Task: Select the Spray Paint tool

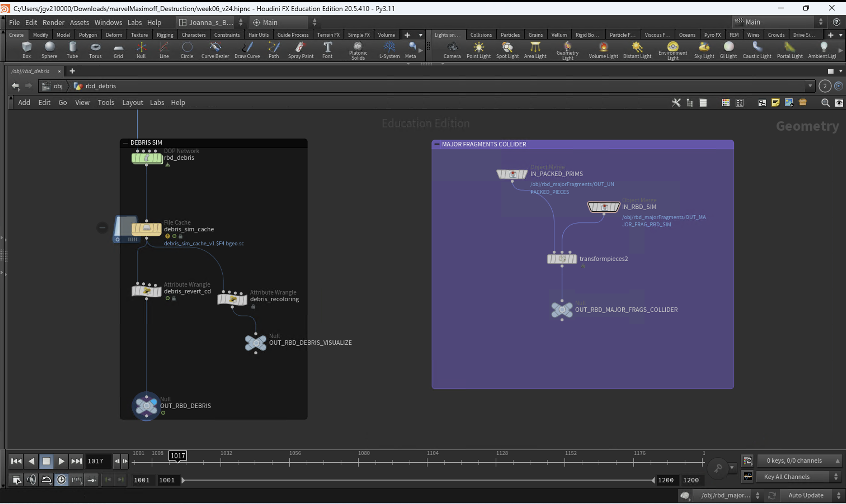Action: tap(300, 50)
